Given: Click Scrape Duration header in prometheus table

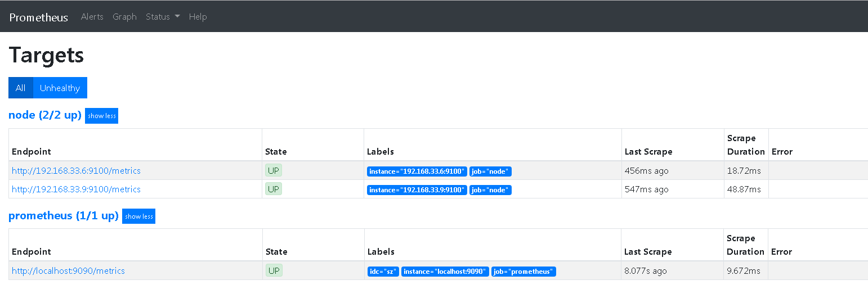Looking at the screenshot, I should pos(745,245).
